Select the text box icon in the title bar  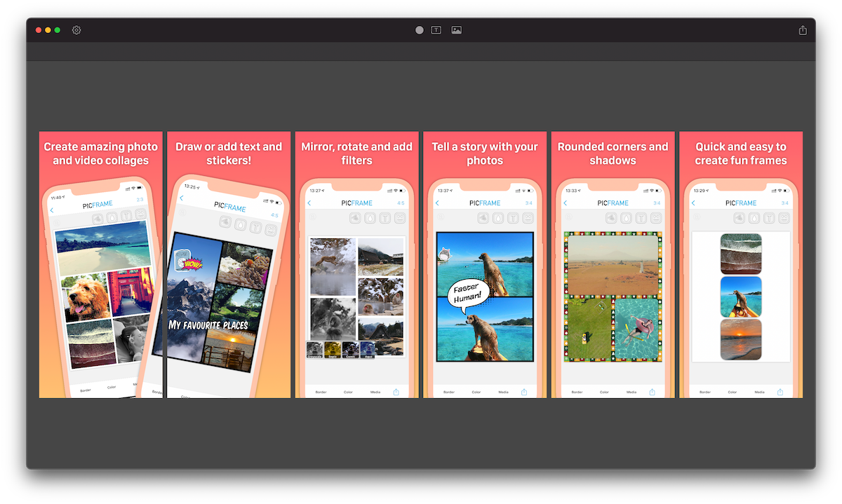436,30
